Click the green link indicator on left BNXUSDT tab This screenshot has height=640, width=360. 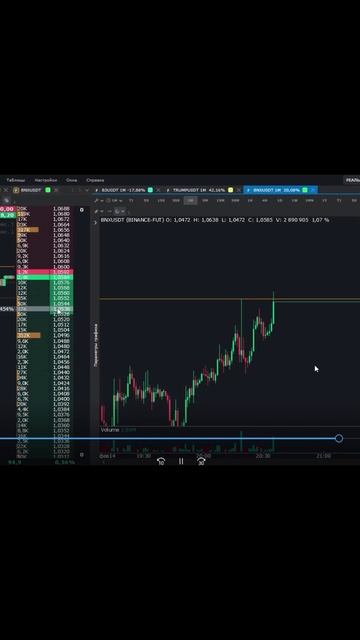coord(48,190)
